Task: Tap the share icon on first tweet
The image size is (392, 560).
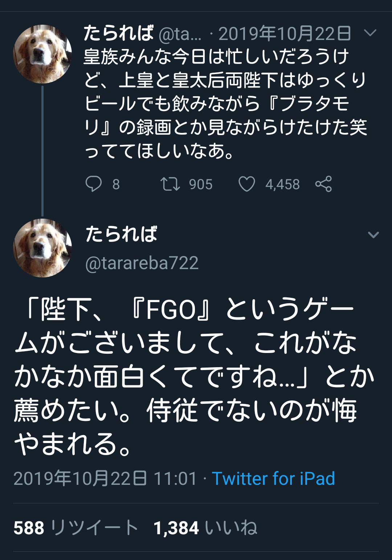Action: coord(323,184)
